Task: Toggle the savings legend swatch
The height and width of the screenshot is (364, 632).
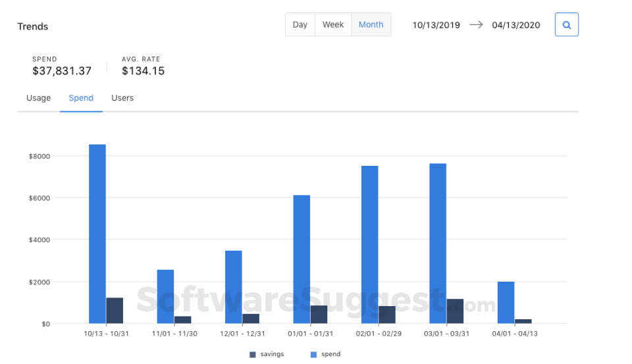Action: 253,354
